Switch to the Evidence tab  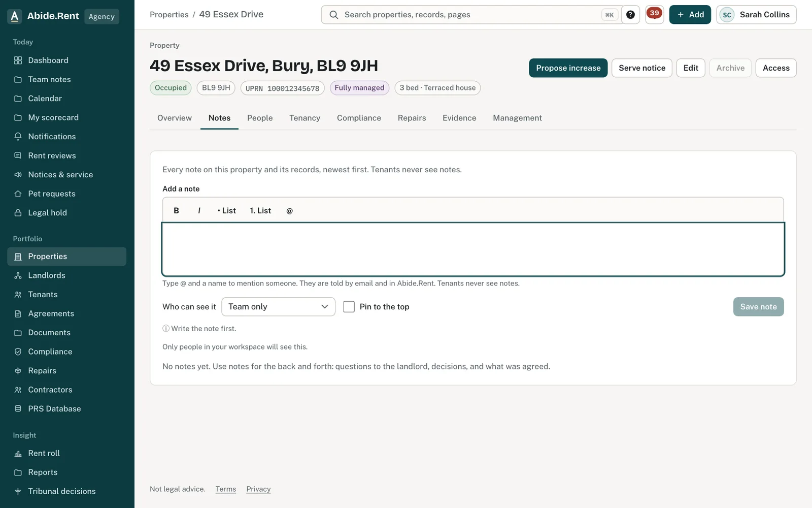[x=459, y=118]
